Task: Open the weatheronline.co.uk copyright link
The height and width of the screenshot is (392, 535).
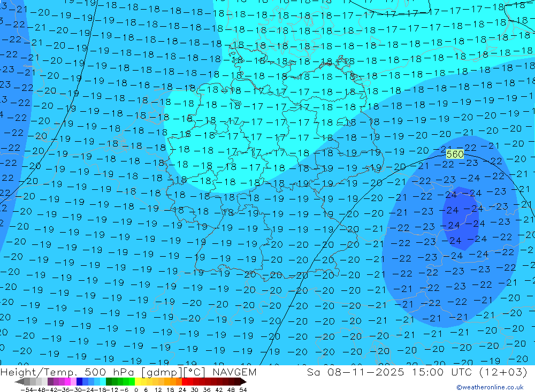Action: coord(490,387)
